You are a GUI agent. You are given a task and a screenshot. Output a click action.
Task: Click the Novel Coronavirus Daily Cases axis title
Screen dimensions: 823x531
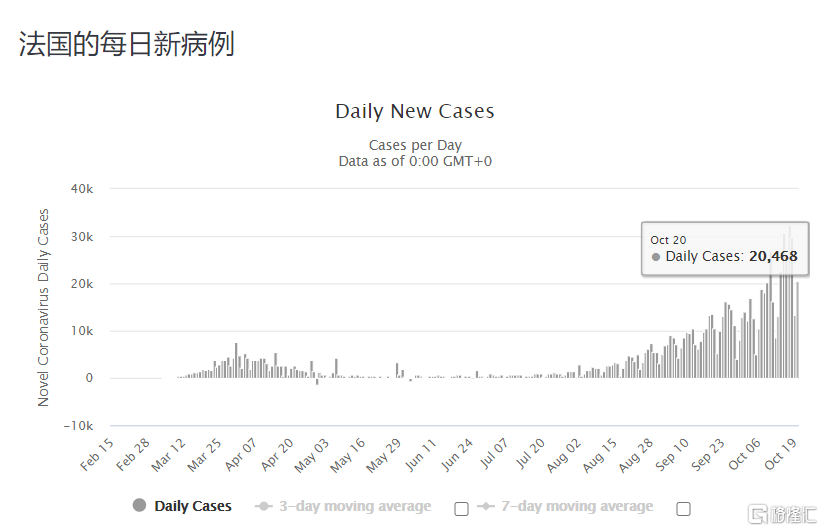pyautogui.click(x=43, y=307)
